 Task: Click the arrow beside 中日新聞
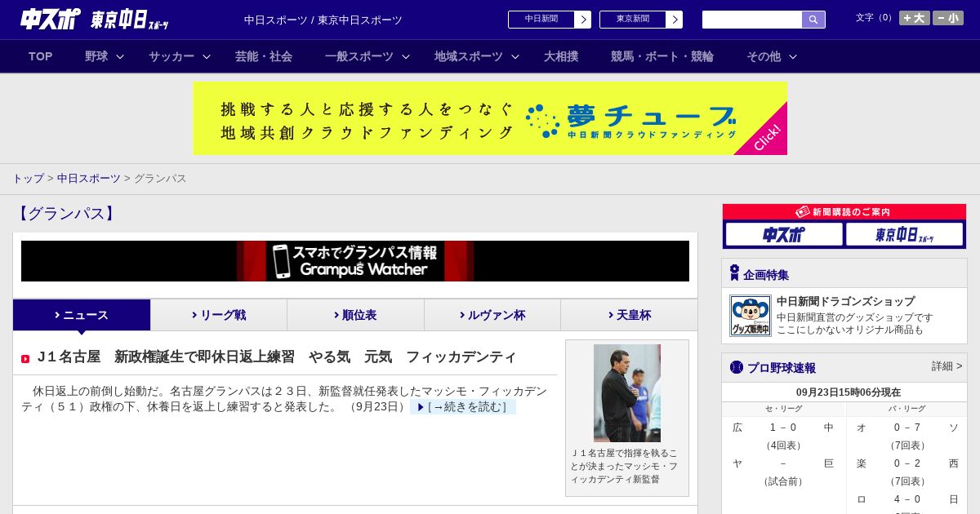(583, 20)
